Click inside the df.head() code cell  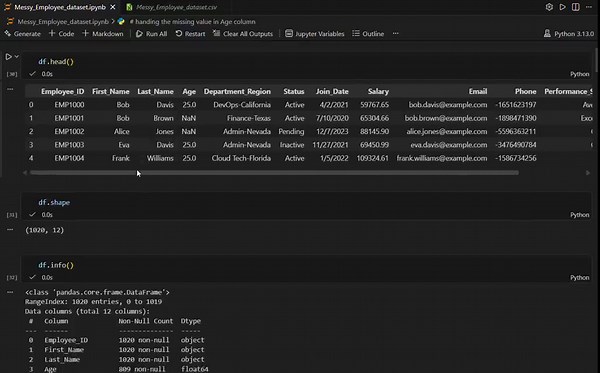[306, 62]
